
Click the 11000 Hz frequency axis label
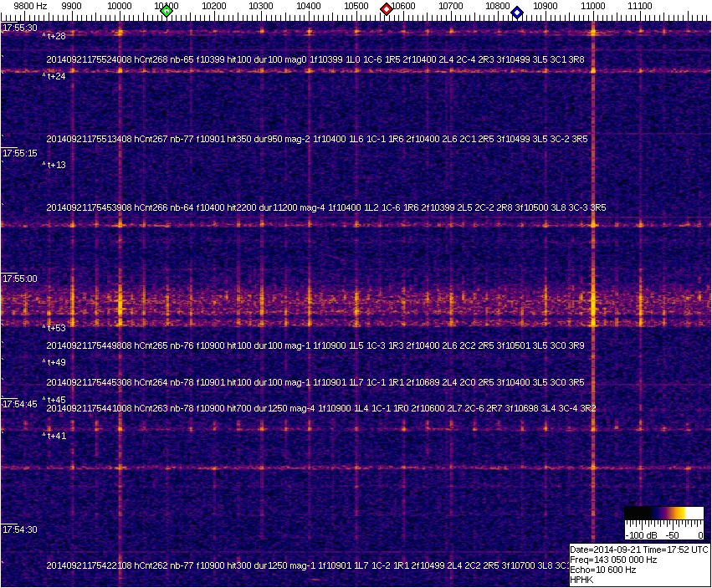593,6
